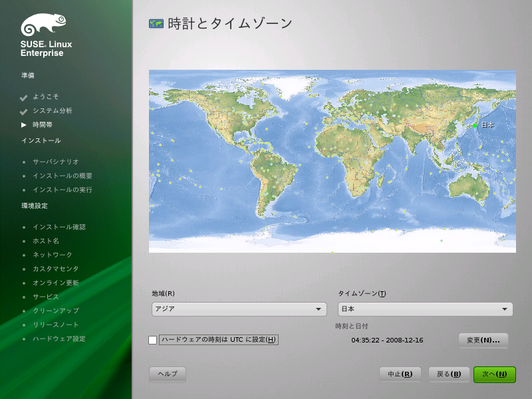Screen dimensions: 532x399
Task: Click the インストール確認 step
Action: tap(59, 227)
